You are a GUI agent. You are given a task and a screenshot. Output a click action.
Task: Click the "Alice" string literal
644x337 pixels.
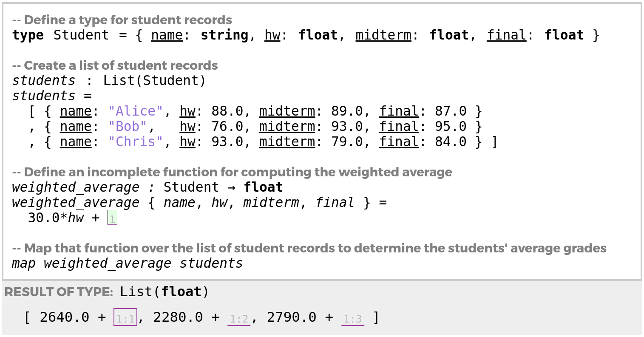click(136, 111)
